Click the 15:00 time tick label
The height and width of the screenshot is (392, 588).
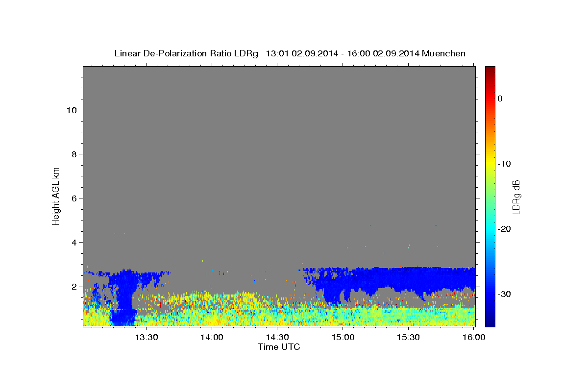point(343,337)
